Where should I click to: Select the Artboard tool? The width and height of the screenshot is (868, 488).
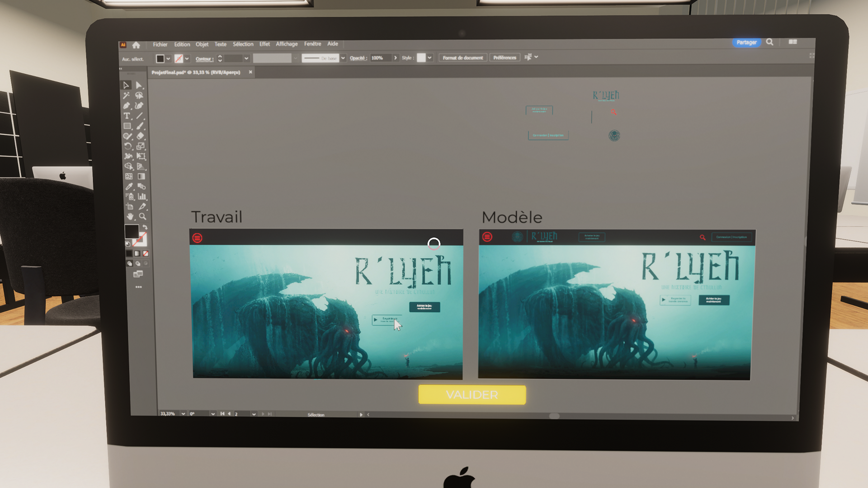[x=130, y=206]
